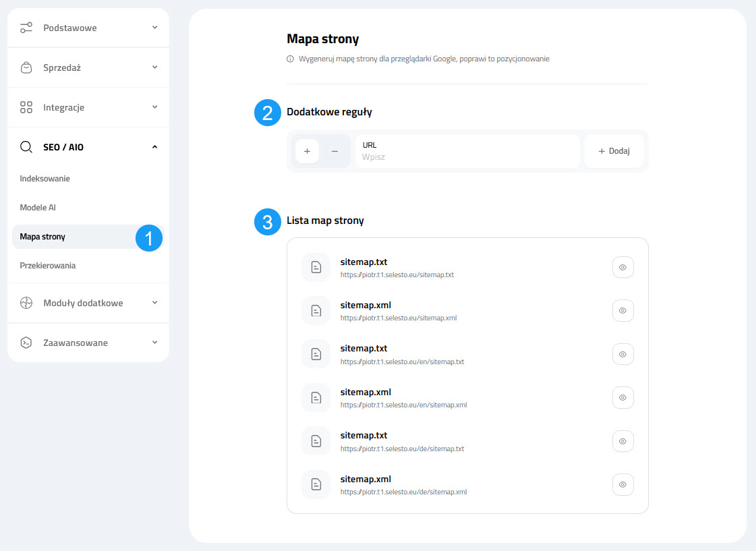Open the Indeksowanie menu item
756x551 pixels.
(x=45, y=179)
